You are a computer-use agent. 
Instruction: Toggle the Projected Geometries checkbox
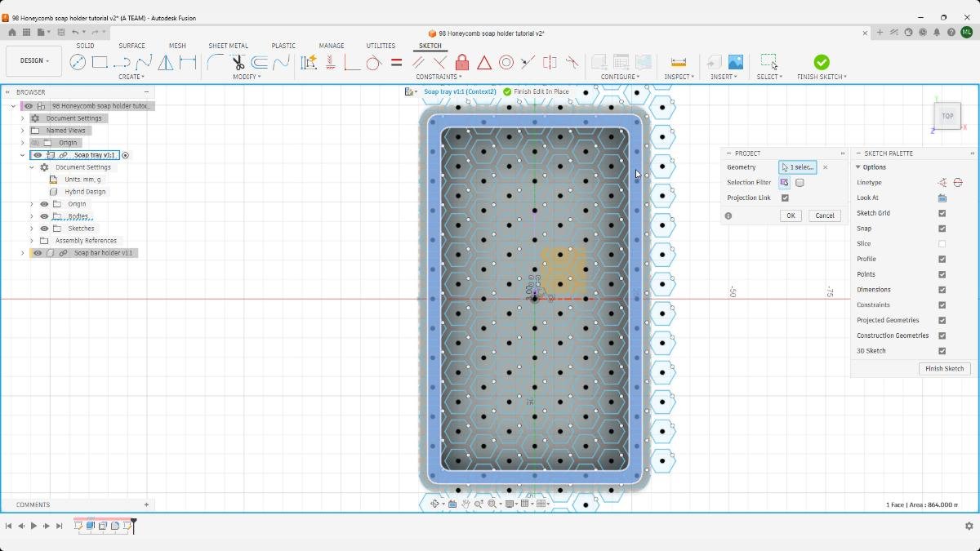[942, 320]
